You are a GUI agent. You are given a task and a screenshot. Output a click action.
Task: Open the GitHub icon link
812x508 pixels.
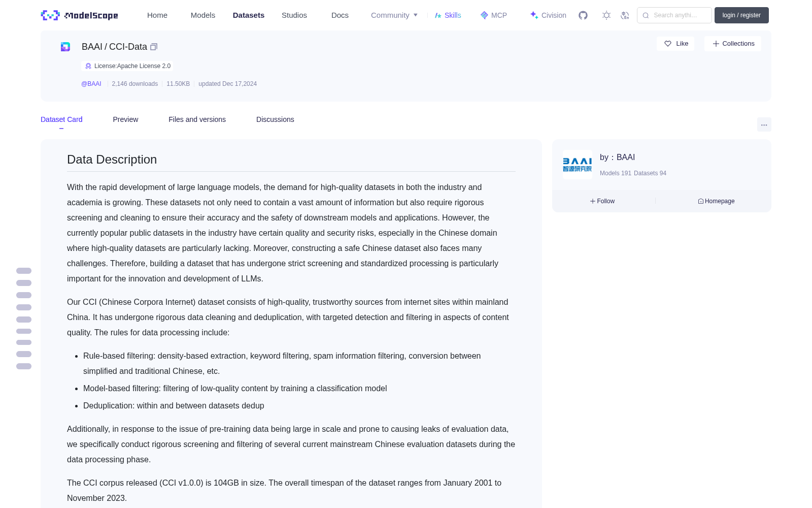583,15
